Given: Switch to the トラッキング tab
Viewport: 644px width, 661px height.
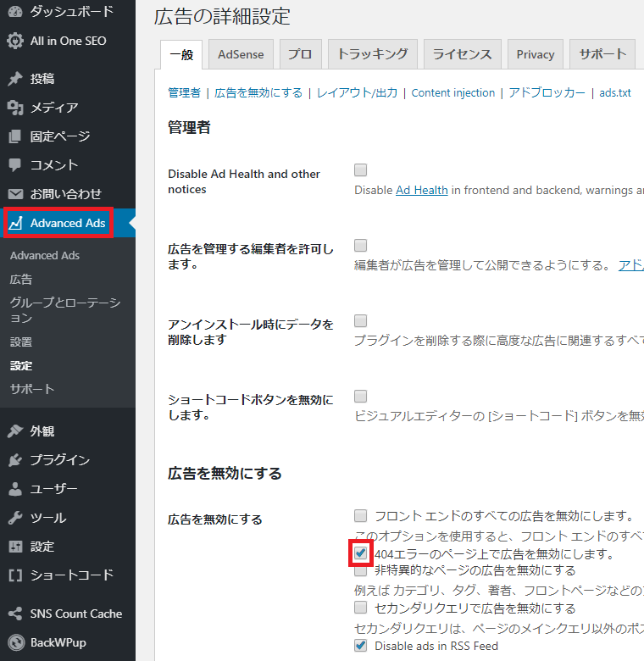Looking at the screenshot, I should click(x=373, y=54).
